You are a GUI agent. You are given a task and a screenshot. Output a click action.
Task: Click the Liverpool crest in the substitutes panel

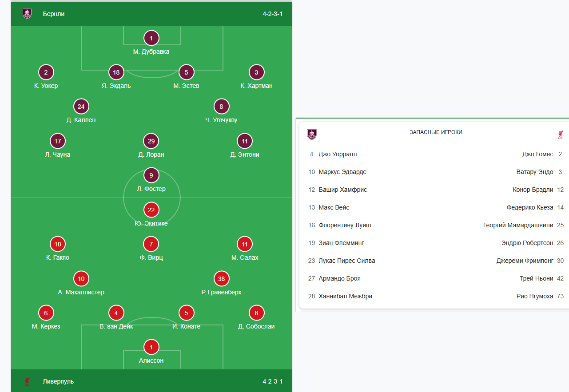560,135
